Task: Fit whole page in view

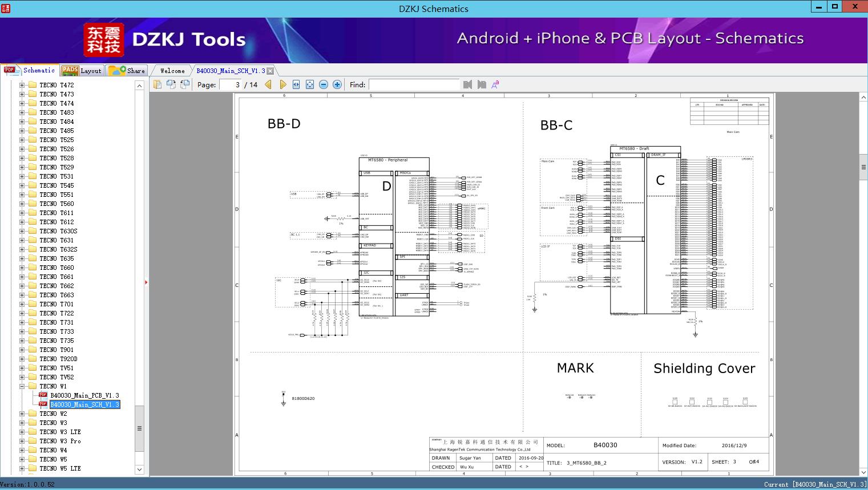Action: pos(310,84)
